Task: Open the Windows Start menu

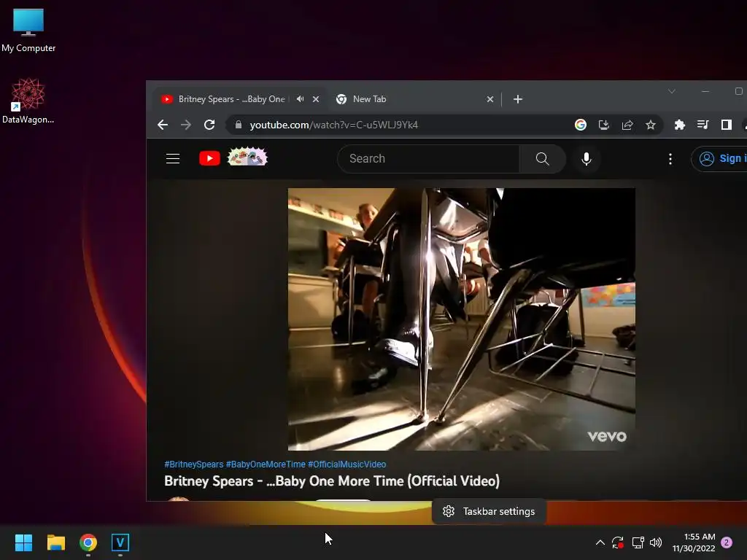Action: (x=23, y=542)
